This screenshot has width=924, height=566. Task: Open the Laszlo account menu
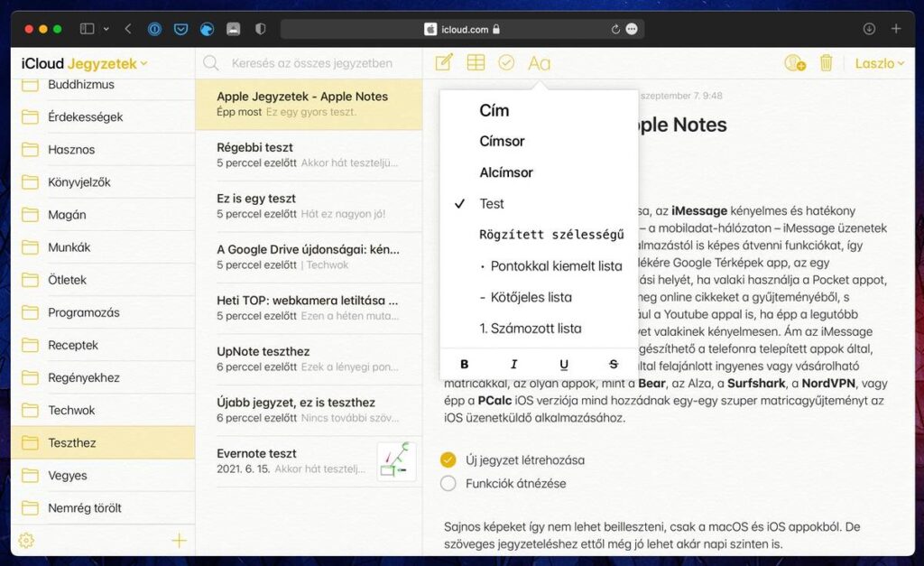pyautogui.click(x=880, y=64)
